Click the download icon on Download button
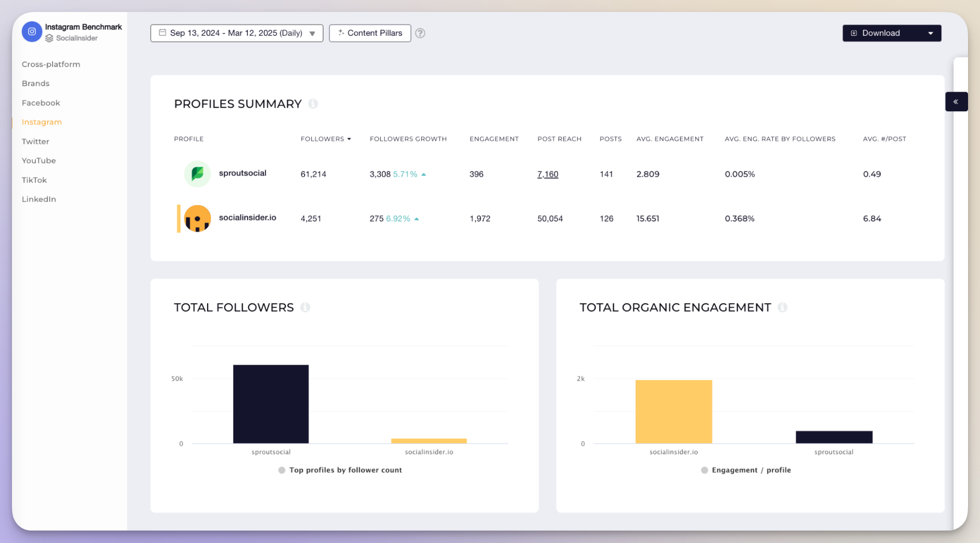This screenshot has width=980, height=543. pos(854,33)
